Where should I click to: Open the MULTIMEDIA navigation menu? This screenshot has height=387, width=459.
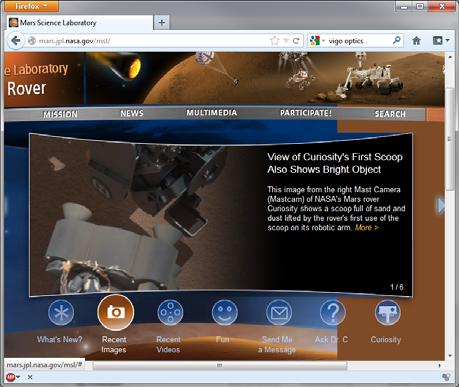(x=212, y=113)
